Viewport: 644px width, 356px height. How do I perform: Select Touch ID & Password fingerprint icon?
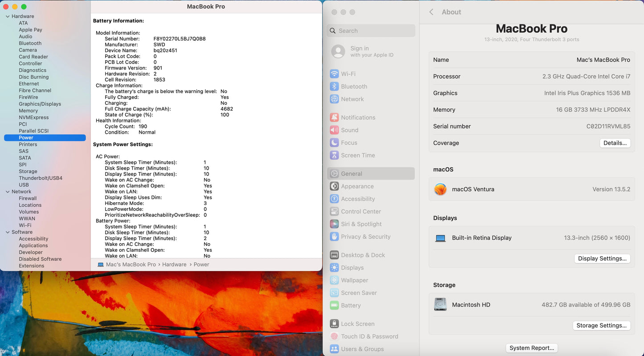334,336
